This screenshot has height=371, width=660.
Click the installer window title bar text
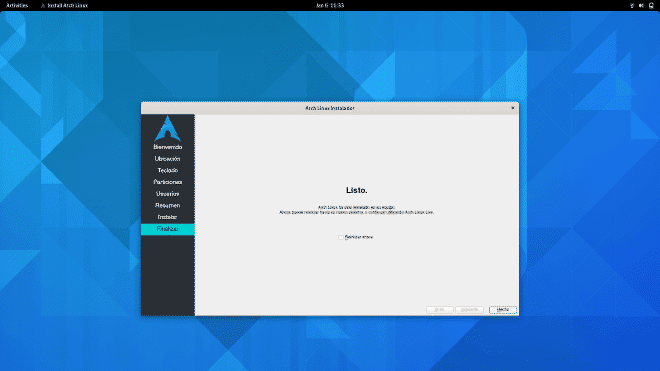330,108
